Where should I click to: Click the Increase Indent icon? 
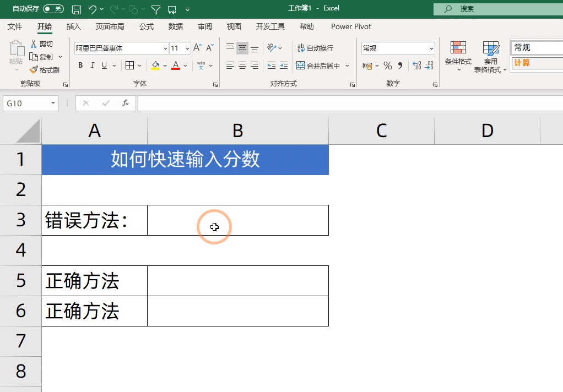pos(284,66)
